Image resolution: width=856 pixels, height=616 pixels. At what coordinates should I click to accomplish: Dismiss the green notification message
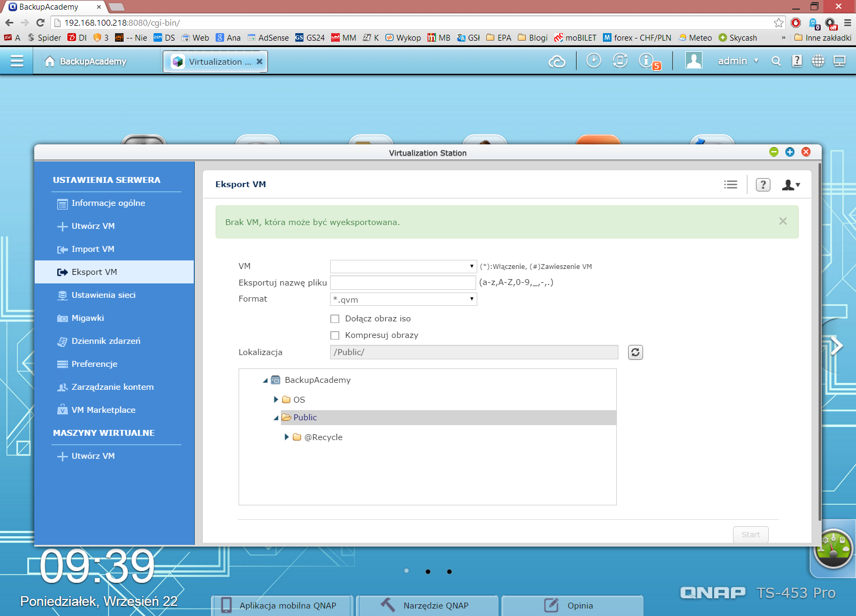[783, 221]
